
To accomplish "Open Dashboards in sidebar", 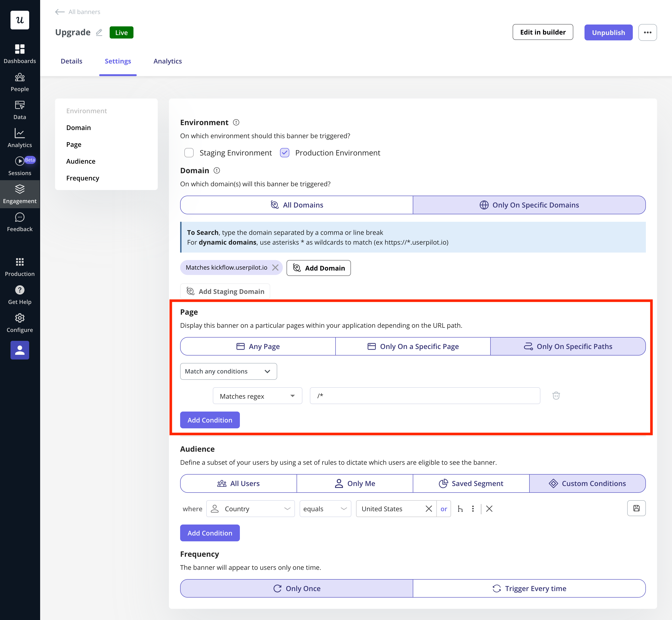I will pyautogui.click(x=20, y=54).
